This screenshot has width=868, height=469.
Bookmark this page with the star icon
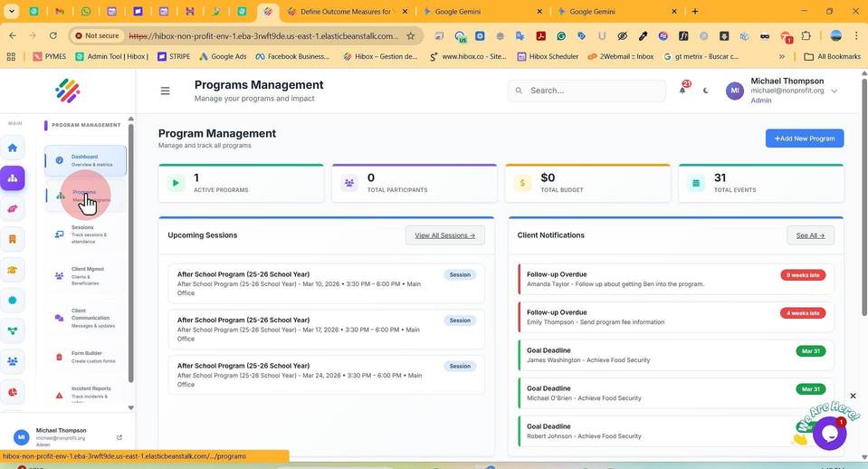(x=410, y=36)
